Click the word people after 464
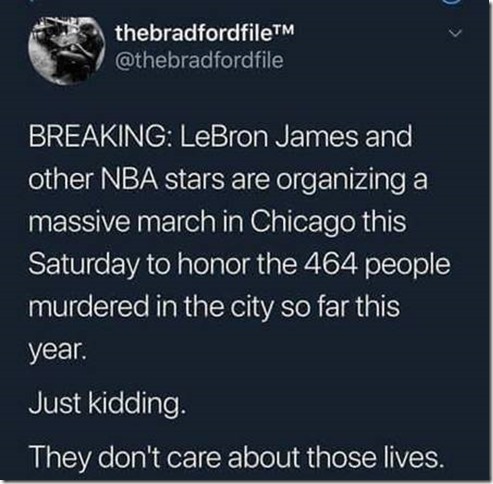 407,266
